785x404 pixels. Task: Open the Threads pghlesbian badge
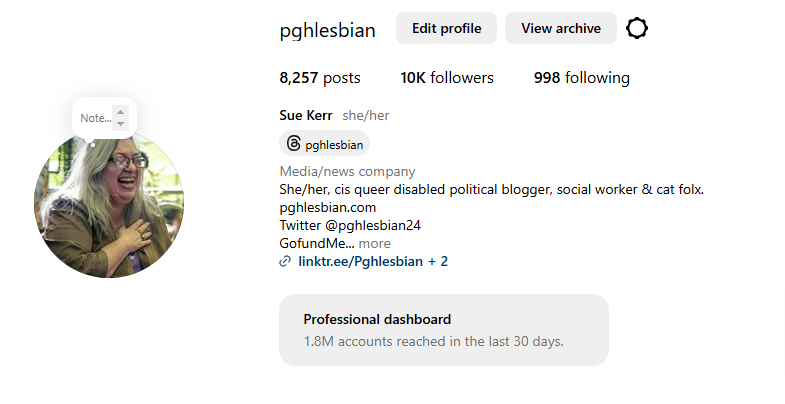(324, 144)
